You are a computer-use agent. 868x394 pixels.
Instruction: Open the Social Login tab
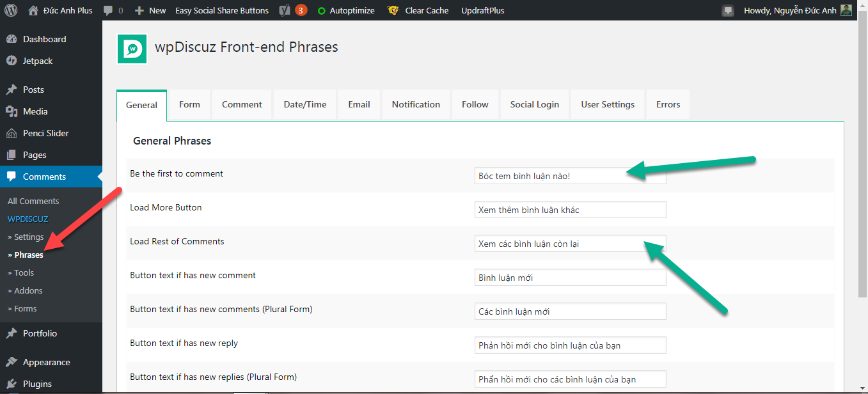534,104
